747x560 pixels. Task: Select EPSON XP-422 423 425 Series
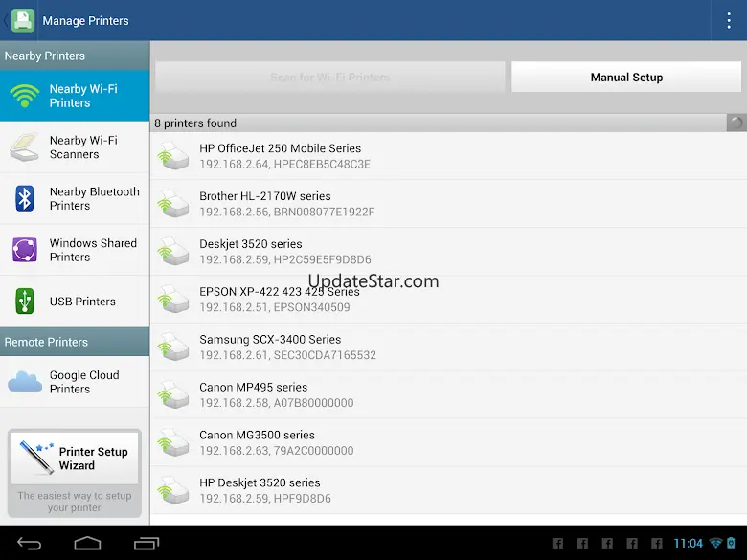tap(448, 299)
